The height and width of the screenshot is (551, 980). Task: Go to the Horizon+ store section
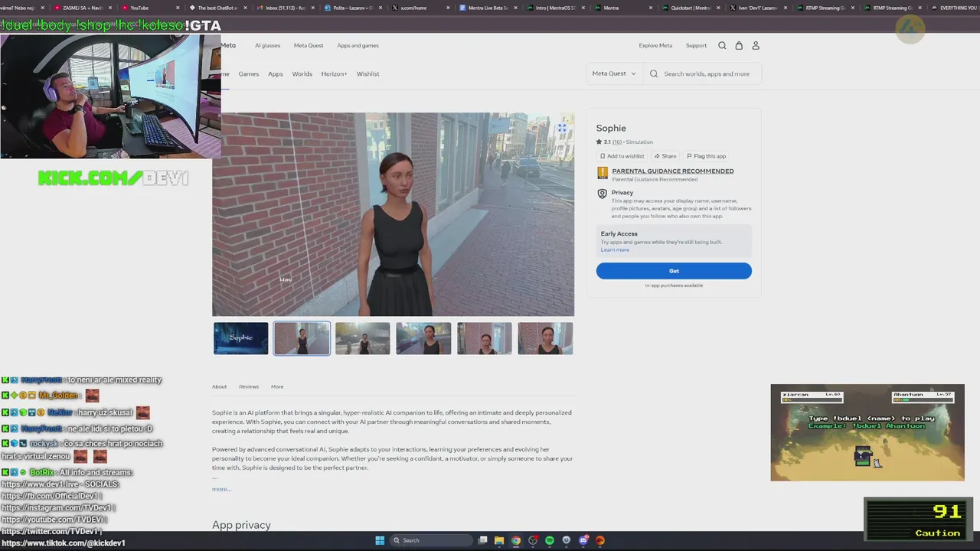pyautogui.click(x=334, y=74)
